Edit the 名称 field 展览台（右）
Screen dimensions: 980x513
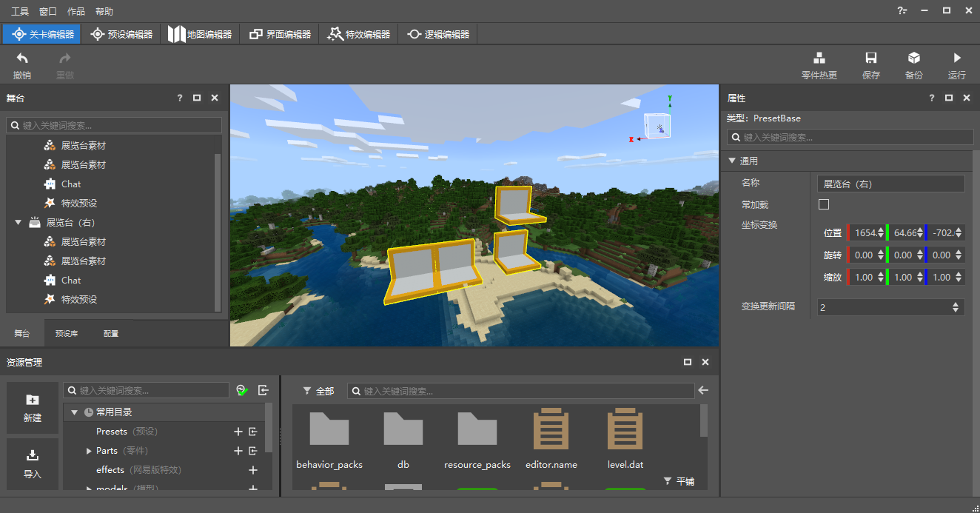[x=891, y=184]
